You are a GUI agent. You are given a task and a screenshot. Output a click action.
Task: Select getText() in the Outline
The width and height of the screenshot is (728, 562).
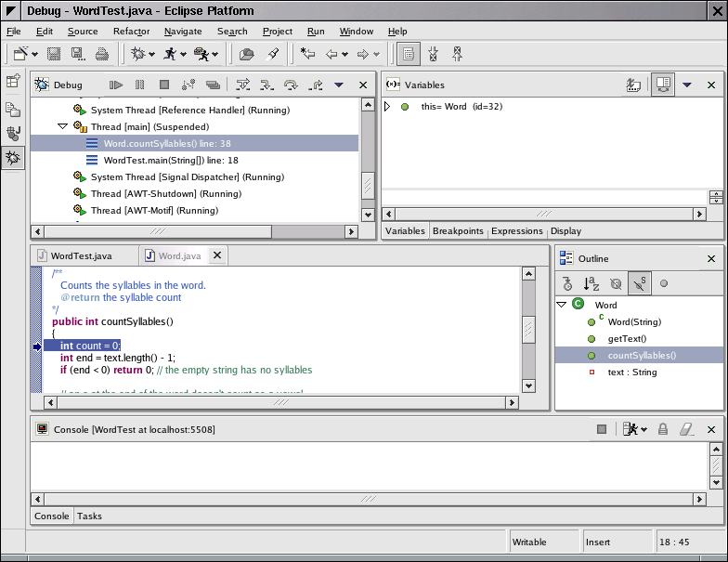(627, 339)
